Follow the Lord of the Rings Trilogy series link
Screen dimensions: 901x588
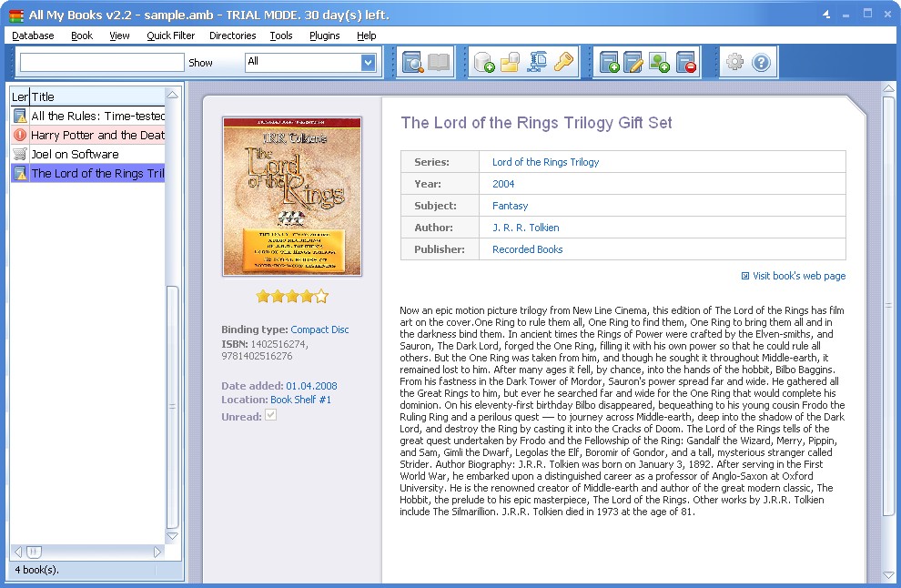click(545, 162)
